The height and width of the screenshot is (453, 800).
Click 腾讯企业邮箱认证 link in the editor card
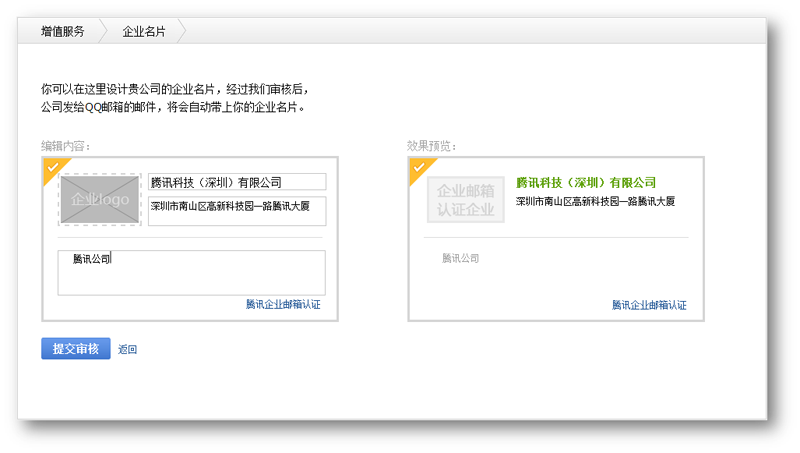coord(283,304)
